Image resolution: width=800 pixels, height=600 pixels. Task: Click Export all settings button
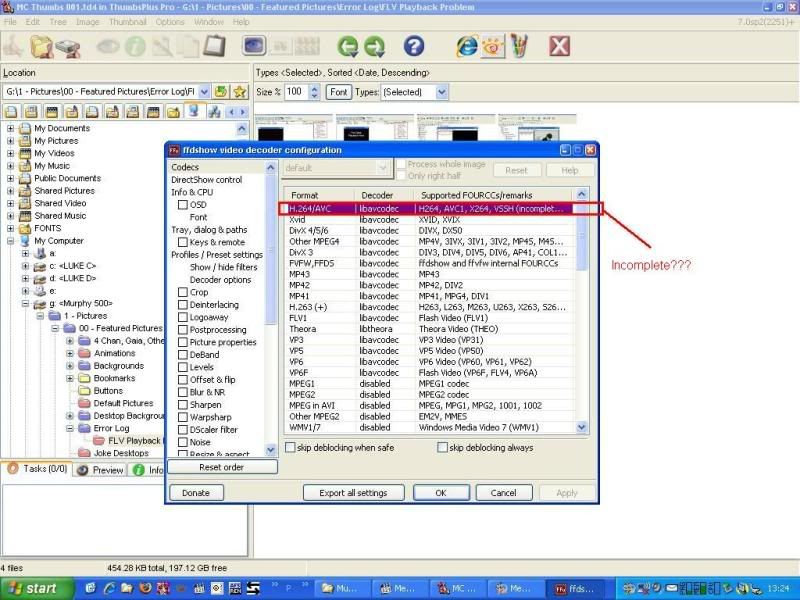point(353,493)
